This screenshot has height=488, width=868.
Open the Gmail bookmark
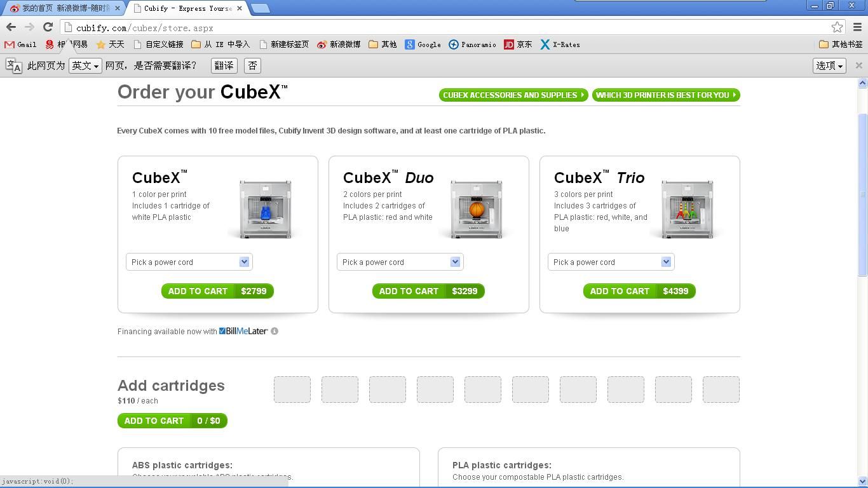pos(20,44)
